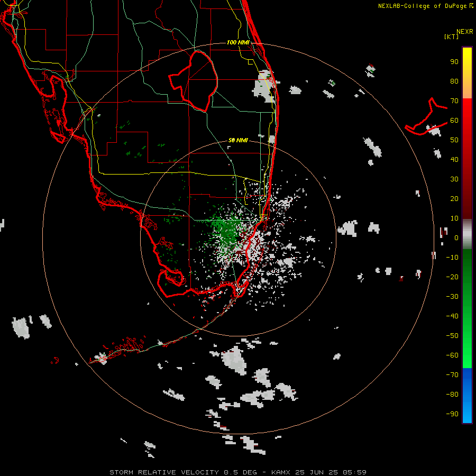Click the 70 value on the velocity scale

pos(454,101)
